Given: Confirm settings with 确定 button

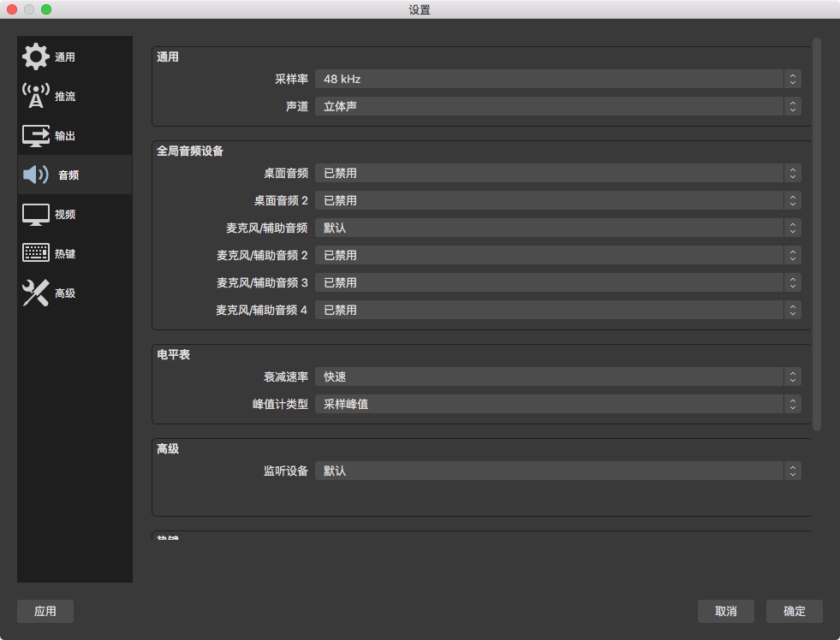Looking at the screenshot, I should click(794, 611).
